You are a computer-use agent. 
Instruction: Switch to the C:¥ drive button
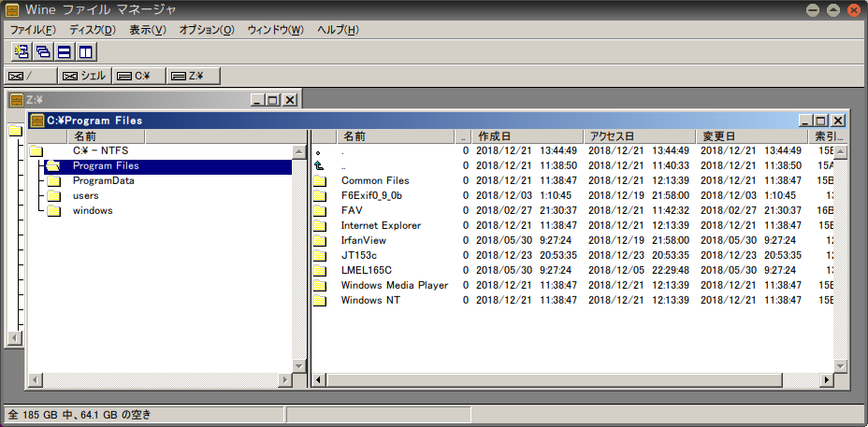[139, 77]
